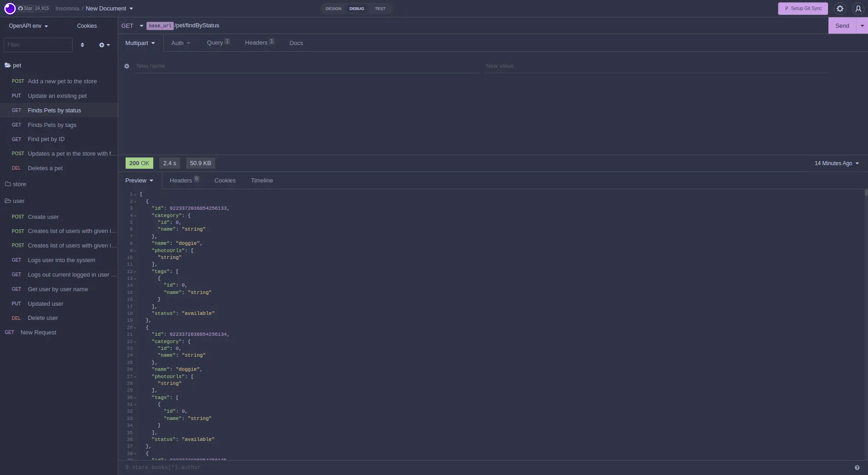Click the sort order arrows icon

pyautogui.click(x=82, y=45)
